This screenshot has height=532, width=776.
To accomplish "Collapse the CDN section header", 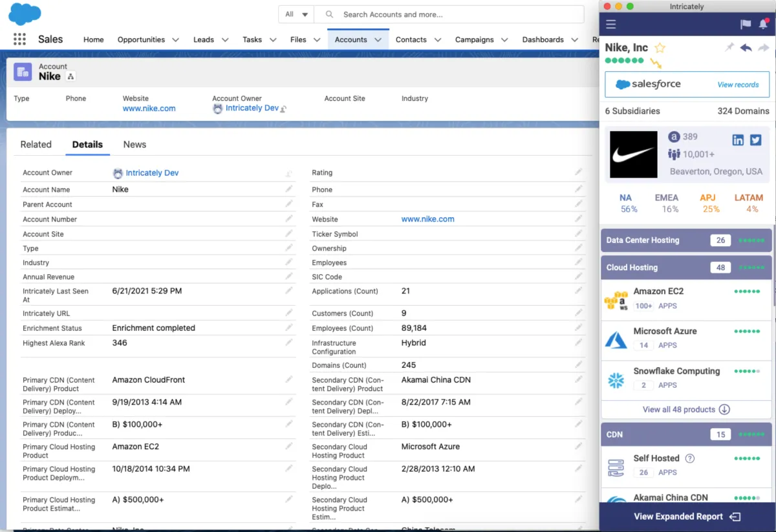I will point(686,434).
